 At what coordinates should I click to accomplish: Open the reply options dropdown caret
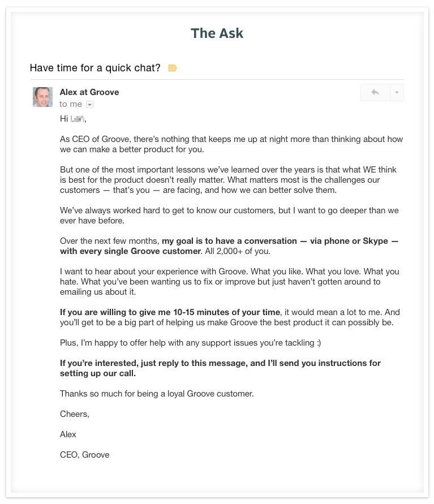coord(396,92)
